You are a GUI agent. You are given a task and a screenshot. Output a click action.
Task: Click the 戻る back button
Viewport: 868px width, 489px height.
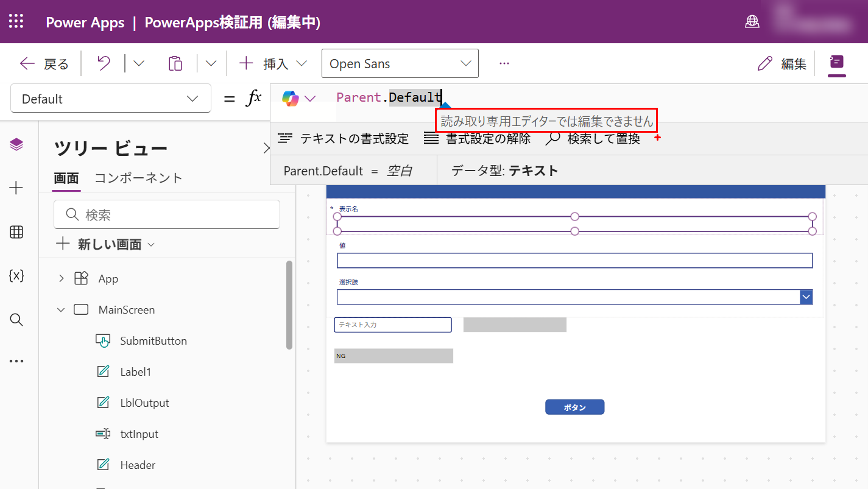pyautogui.click(x=44, y=64)
